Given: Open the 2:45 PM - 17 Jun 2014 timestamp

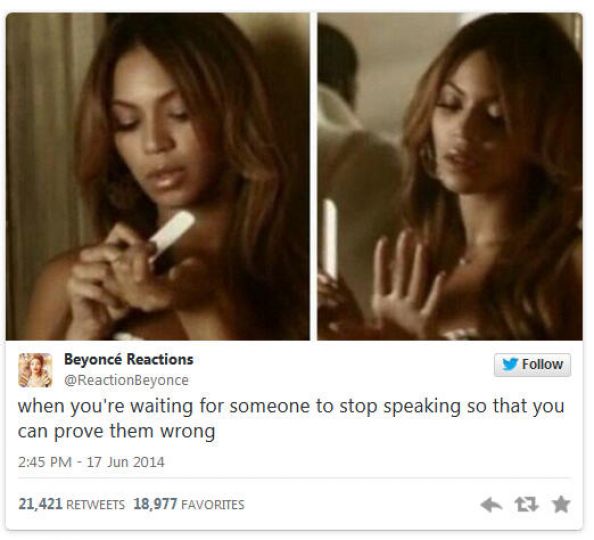Looking at the screenshot, I should (x=91, y=462).
